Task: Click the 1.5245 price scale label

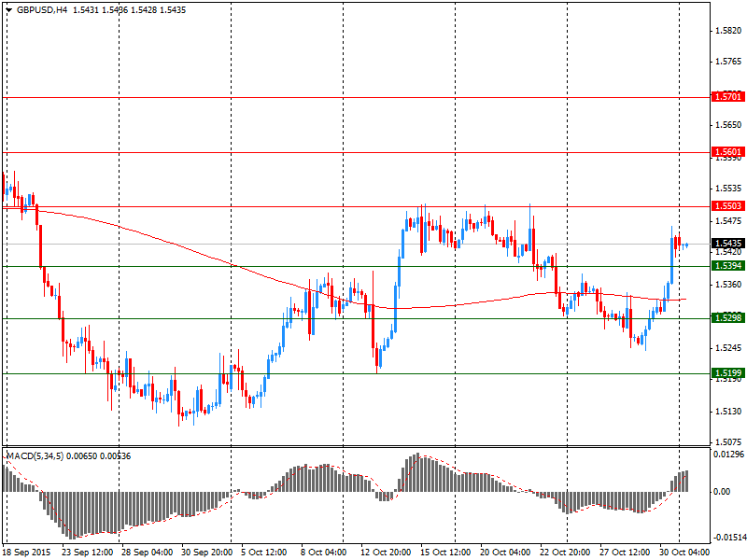Action: point(729,348)
